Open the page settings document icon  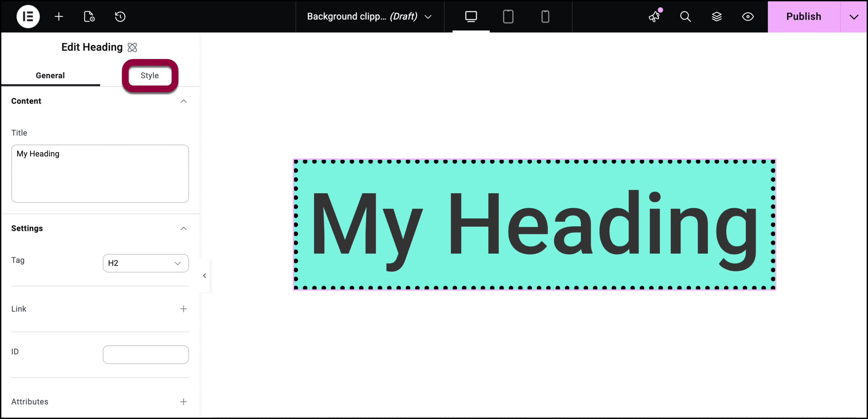pyautogui.click(x=89, y=17)
